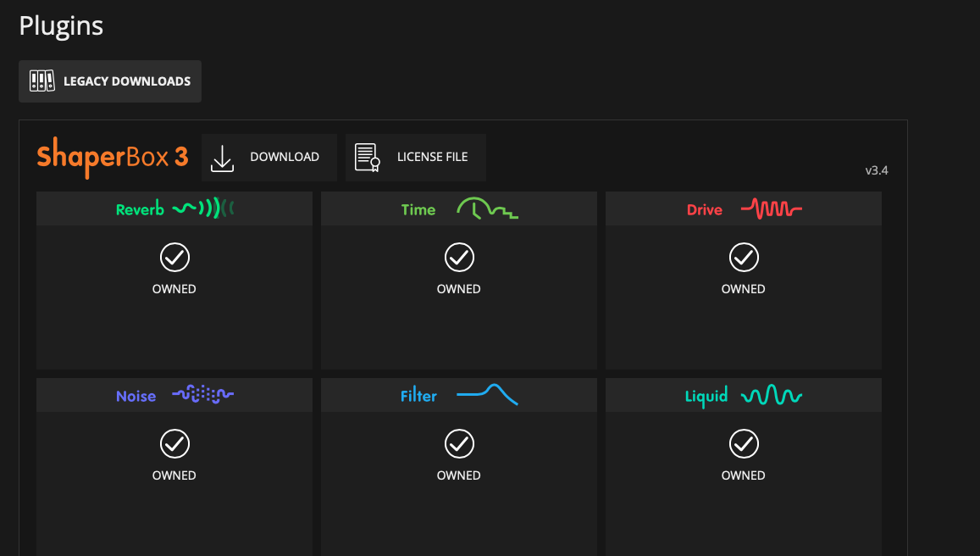
Task: Click the Reverb owned checkmark
Action: 174,257
